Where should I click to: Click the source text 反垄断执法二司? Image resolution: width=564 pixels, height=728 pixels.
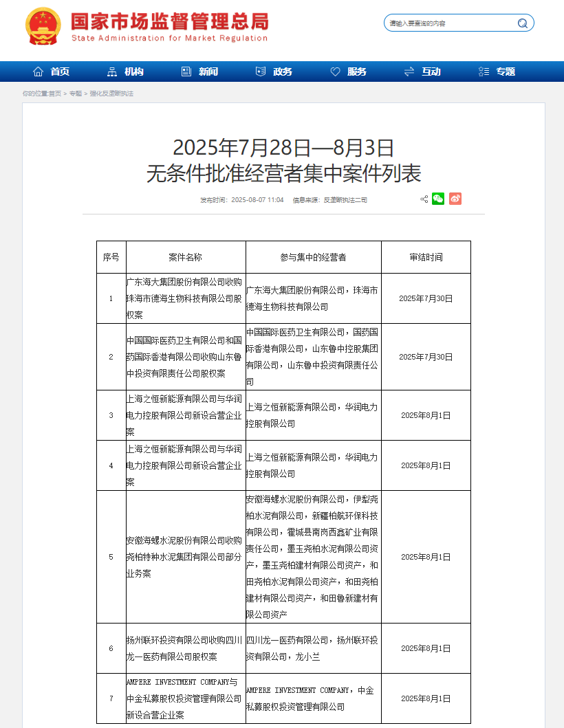coord(346,200)
